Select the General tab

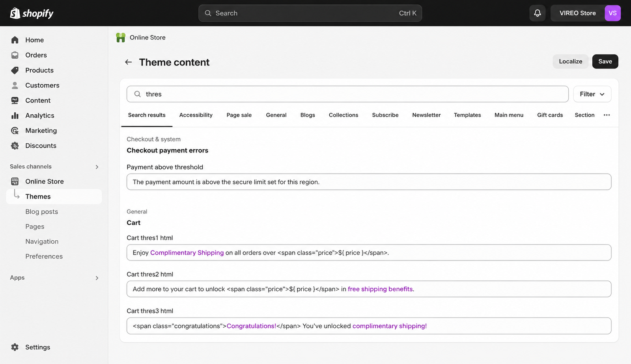coord(276,115)
